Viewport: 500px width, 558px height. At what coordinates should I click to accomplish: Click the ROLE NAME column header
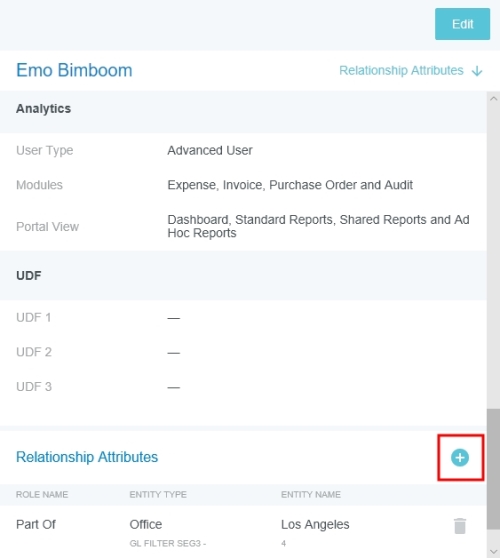tap(42, 495)
